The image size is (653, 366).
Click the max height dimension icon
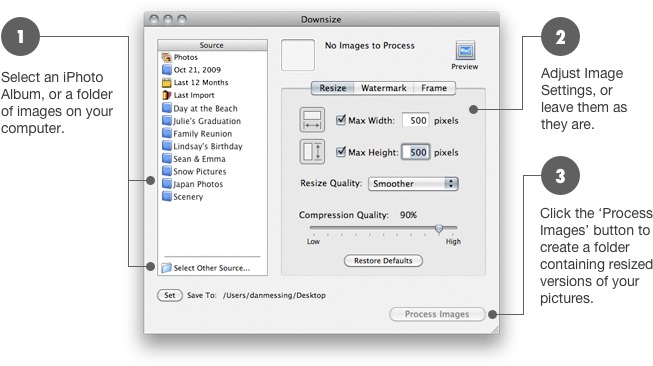click(312, 152)
